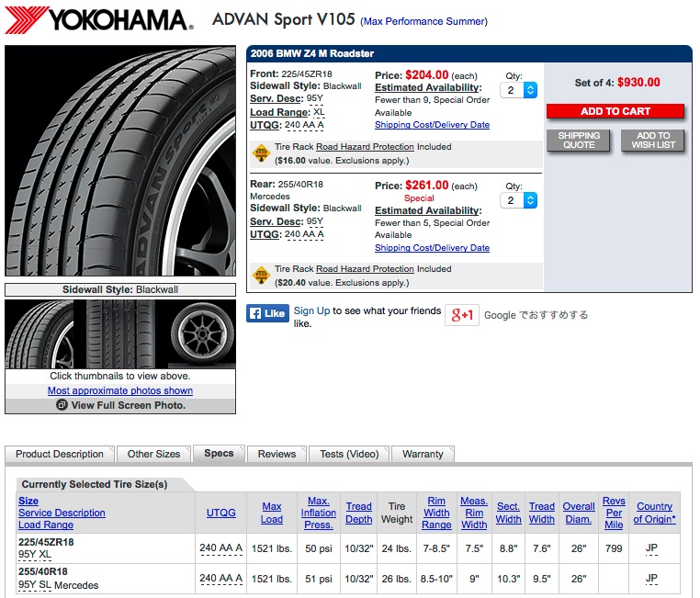Click the Shipping Quote button
The height and width of the screenshot is (598, 700).
point(579,141)
